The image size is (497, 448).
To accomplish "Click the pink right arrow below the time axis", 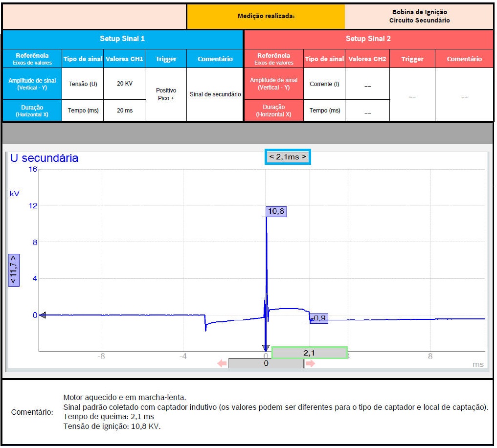I will [310, 363].
